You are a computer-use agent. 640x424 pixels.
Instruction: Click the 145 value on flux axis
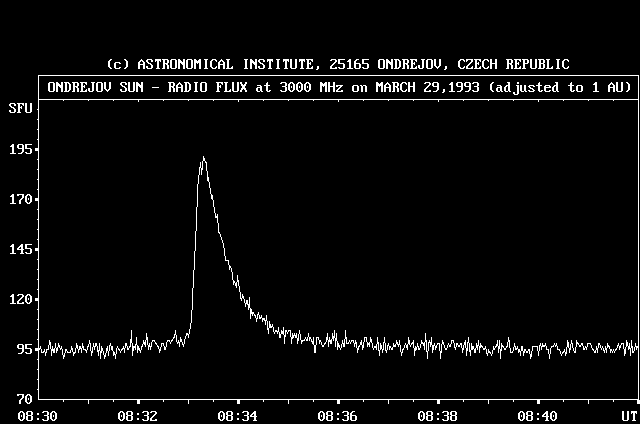19,249
